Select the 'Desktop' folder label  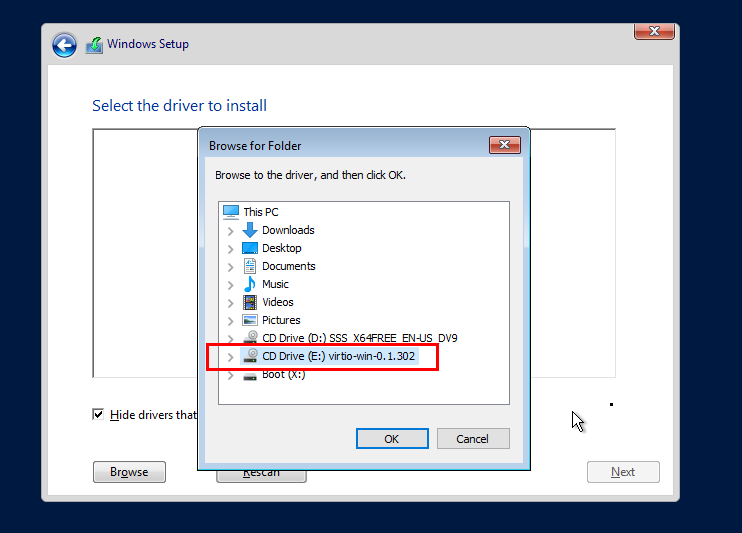click(282, 248)
